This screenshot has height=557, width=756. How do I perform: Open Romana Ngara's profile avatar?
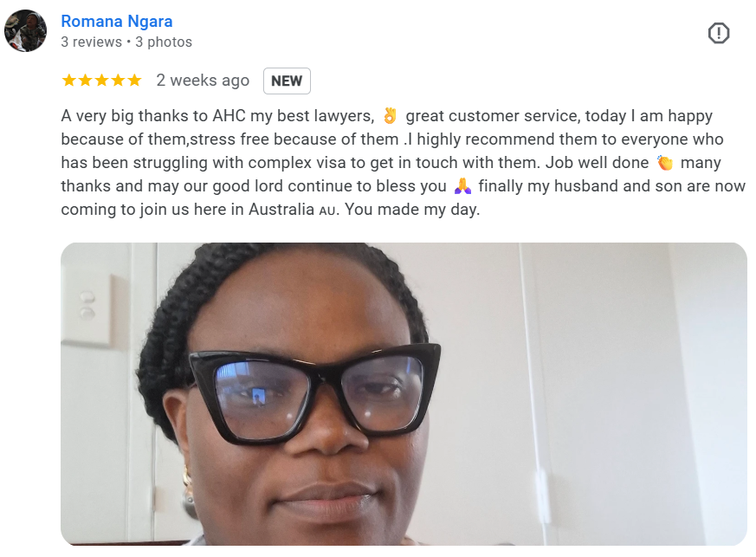point(26,31)
